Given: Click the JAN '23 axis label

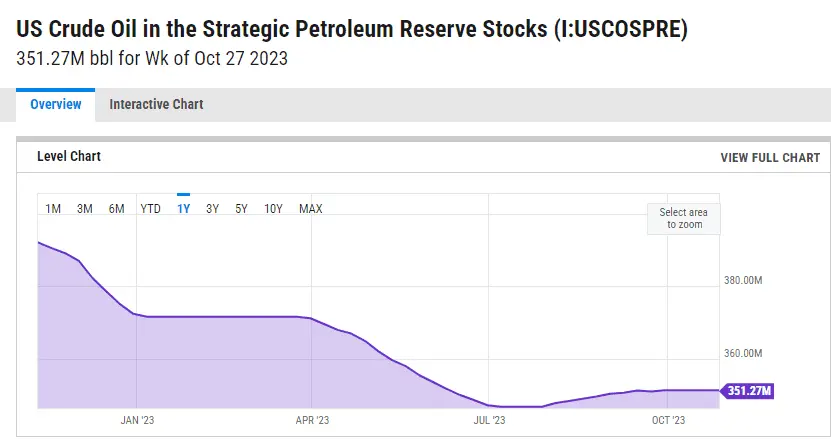Looking at the screenshot, I should [x=137, y=420].
